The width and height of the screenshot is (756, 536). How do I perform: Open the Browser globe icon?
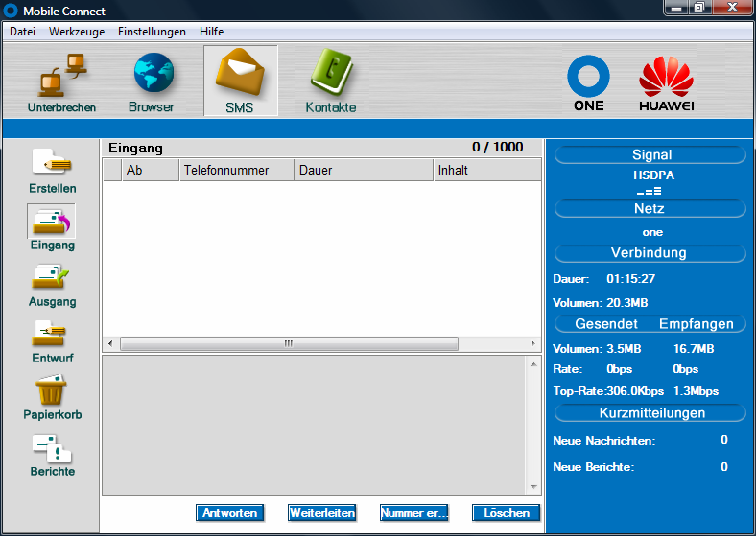(x=152, y=81)
